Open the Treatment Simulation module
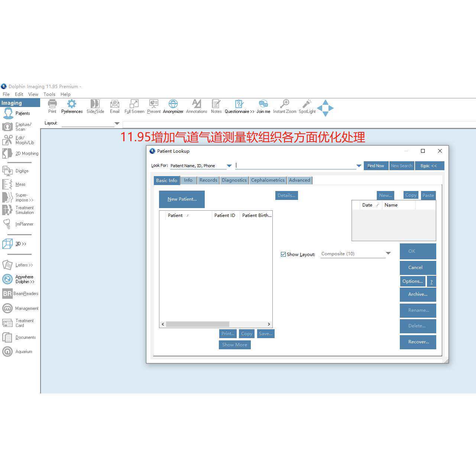The image size is (476, 476). [18, 210]
